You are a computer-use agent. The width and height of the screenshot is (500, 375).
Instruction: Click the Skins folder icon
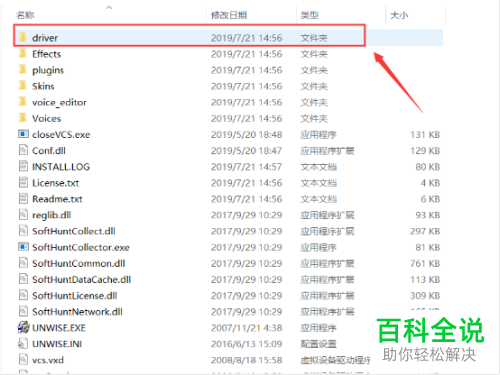(x=23, y=86)
